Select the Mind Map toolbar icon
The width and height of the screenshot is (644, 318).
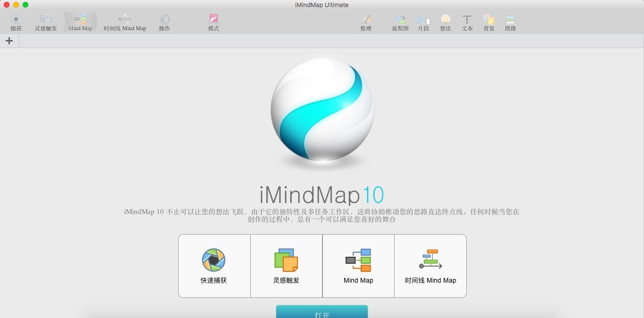[x=80, y=21]
